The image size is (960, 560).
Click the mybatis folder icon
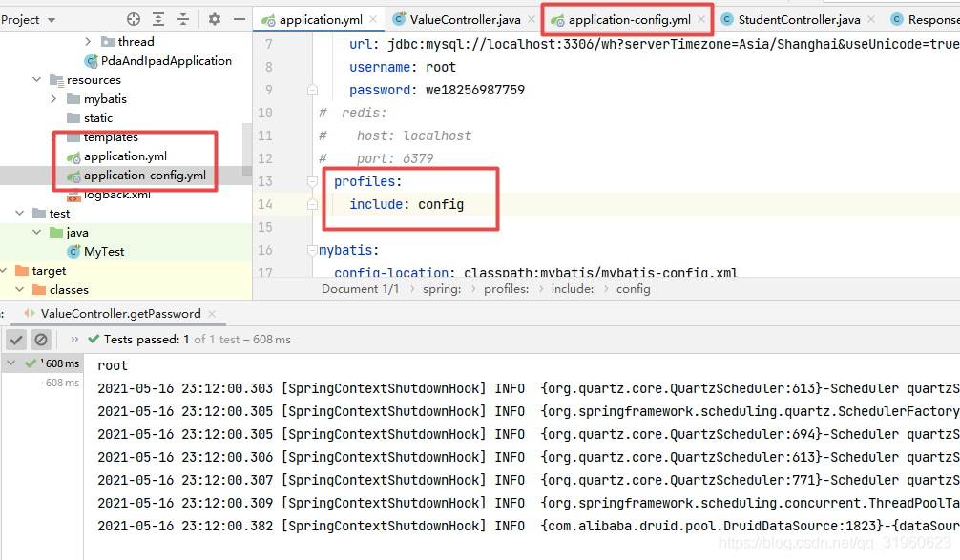click(73, 99)
